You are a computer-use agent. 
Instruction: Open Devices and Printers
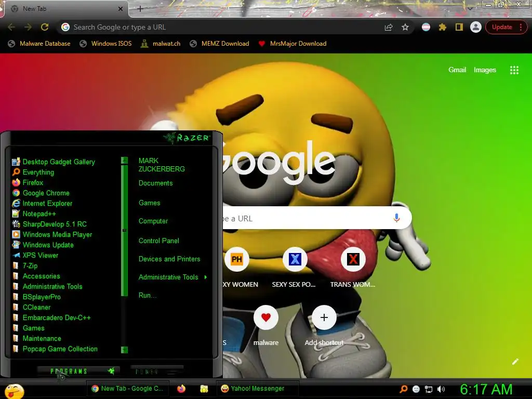pyautogui.click(x=169, y=259)
